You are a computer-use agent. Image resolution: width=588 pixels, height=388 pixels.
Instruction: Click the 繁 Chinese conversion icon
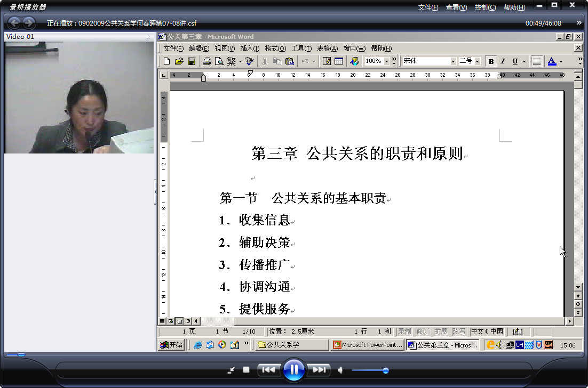pyautogui.click(x=232, y=61)
